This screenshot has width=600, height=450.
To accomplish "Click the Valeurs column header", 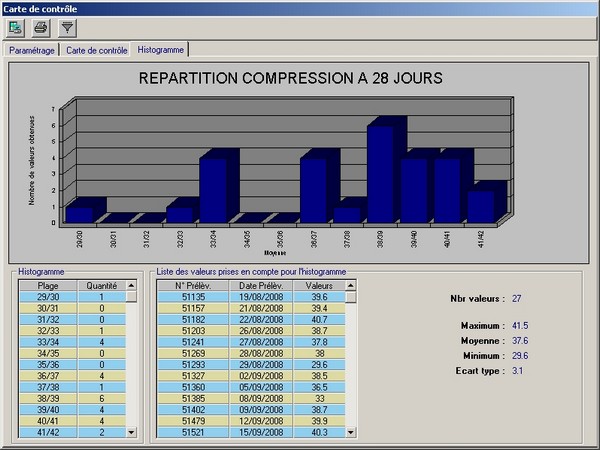I will pos(318,285).
